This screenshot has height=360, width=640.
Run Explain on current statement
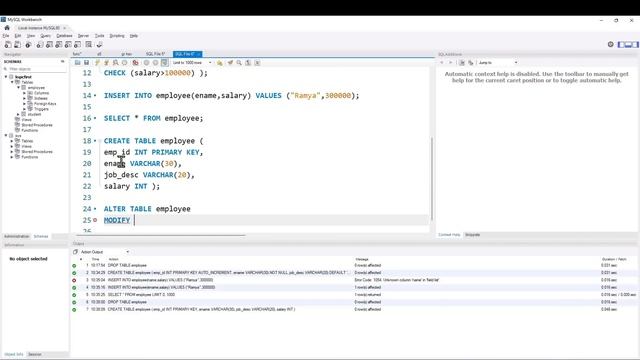116,63
